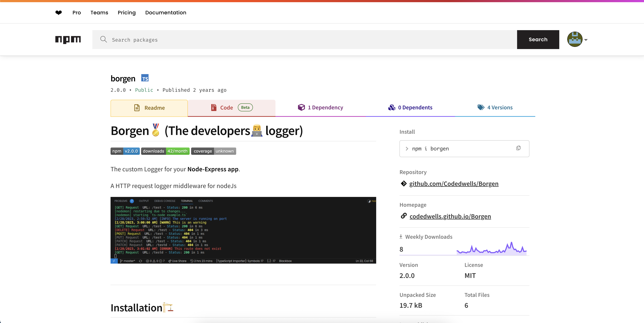The width and height of the screenshot is (644, 323).
Task: Click the npm v2.0.0 badge
Action: click(x=125, y=151)
